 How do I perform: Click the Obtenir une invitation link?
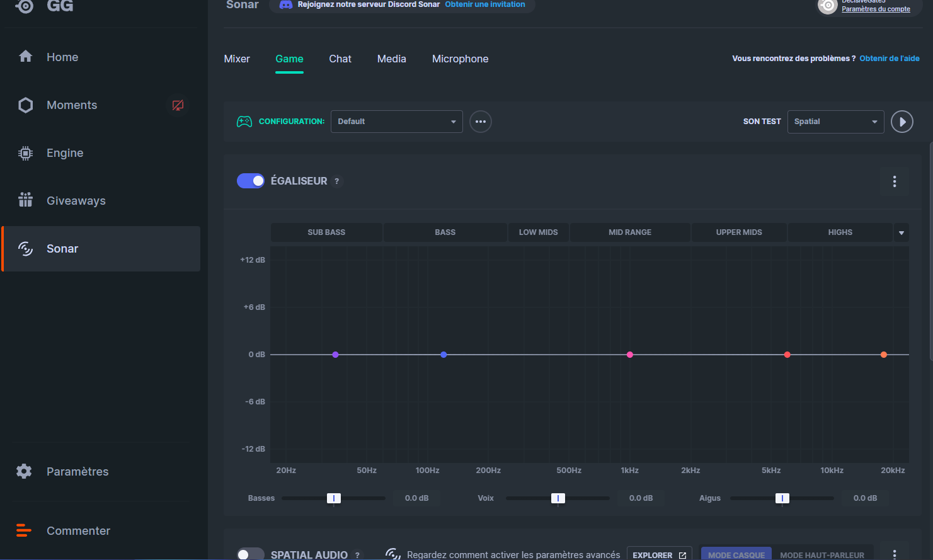click(x=484, y=4)
